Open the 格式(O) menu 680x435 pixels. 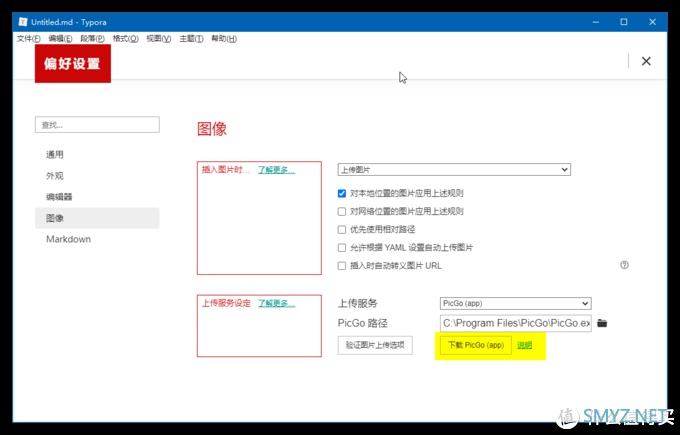coord(125,39)
